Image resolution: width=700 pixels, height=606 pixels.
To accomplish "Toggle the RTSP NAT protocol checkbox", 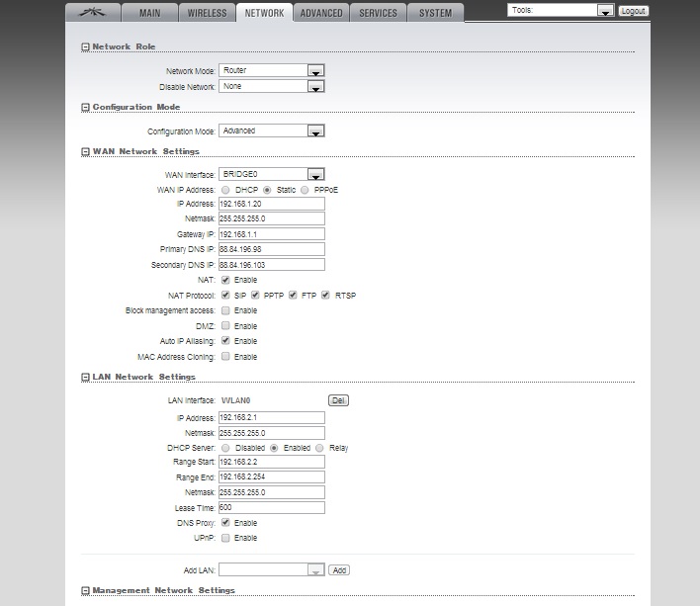I will pyautogui.click(x=326, y=295).
